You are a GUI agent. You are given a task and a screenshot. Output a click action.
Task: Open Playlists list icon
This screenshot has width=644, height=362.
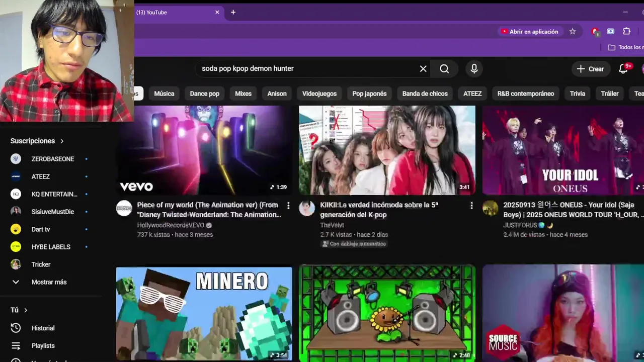pos(16,345)
